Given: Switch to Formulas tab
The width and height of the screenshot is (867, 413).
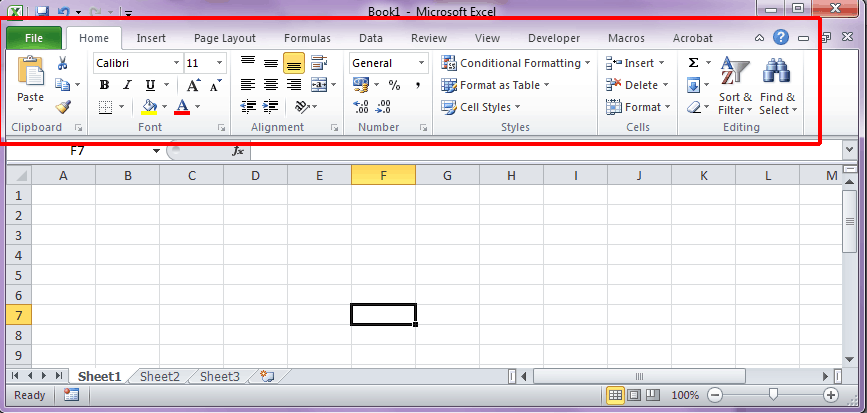Looking at the screenshot, I should pos(307,38).
